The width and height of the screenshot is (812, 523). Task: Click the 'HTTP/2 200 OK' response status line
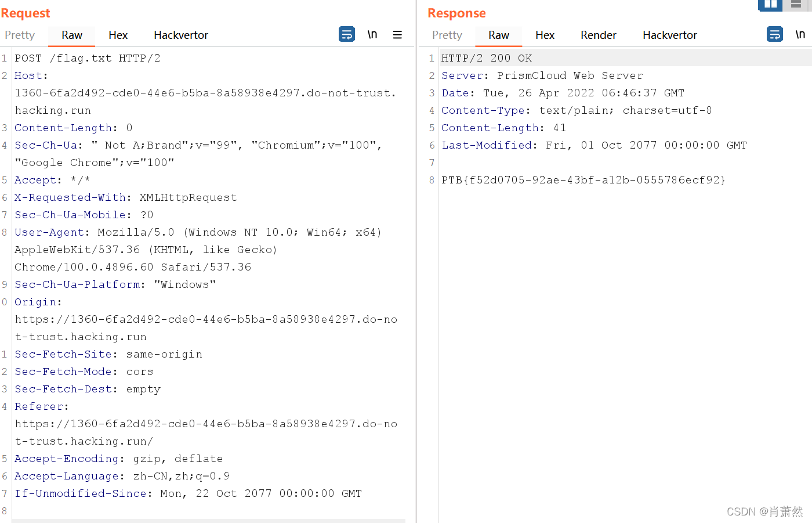click(x=487, y=58)
